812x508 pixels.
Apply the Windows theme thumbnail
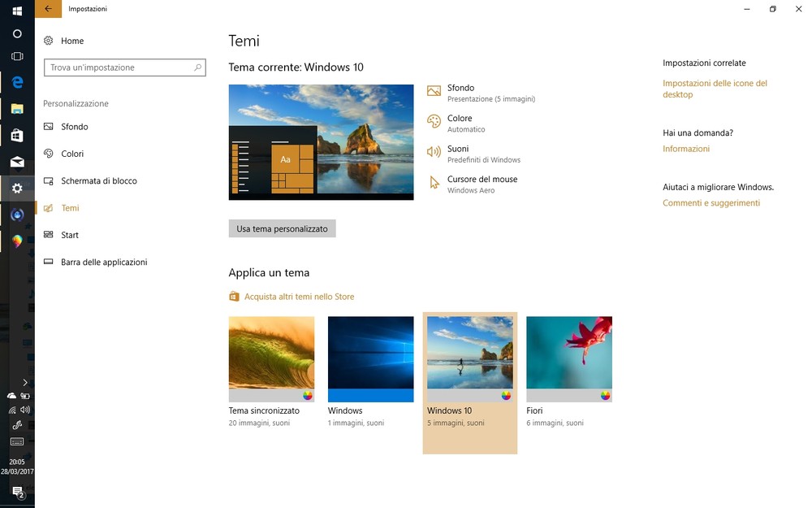coord(371,359)
